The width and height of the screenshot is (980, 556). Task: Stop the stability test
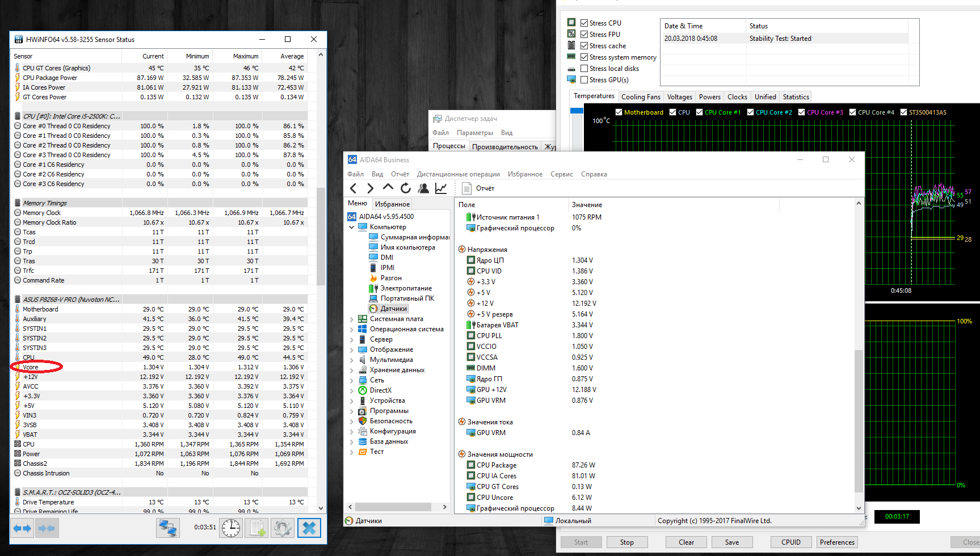[x=627, y=542]
